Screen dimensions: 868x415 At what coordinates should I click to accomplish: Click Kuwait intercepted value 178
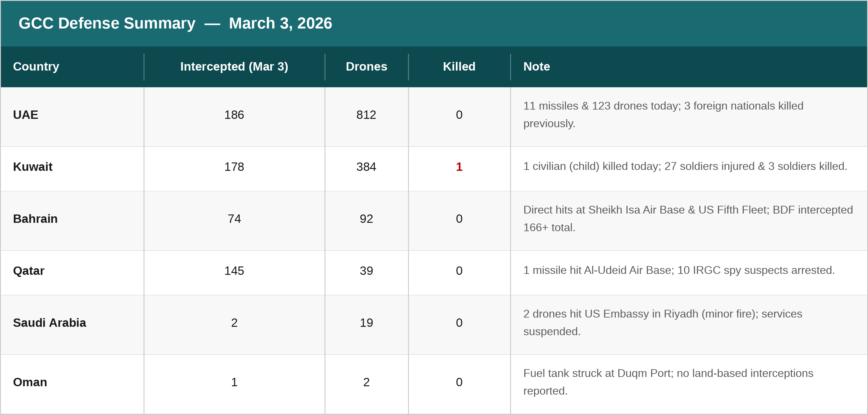[234, 167]
